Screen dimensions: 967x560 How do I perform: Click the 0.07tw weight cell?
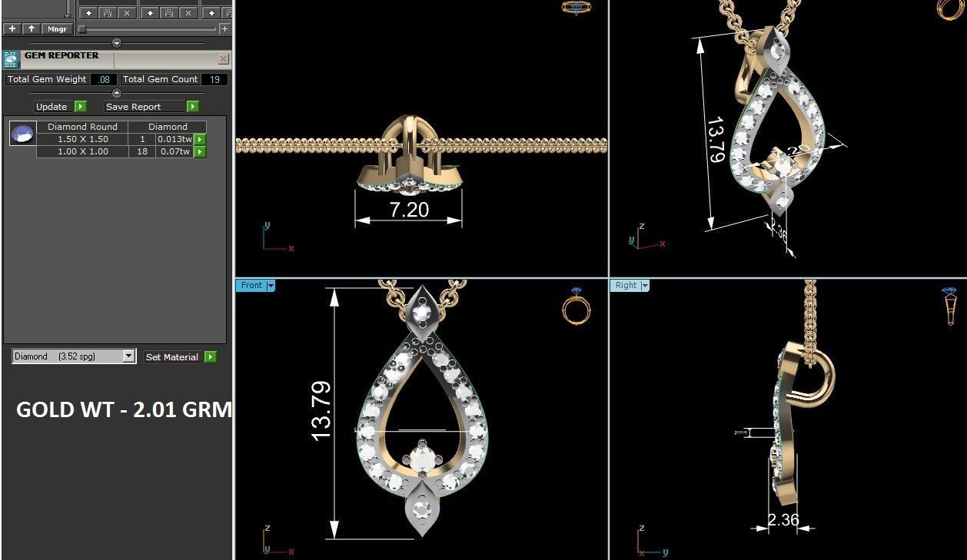pyautogui.click(x=174, y=152)
